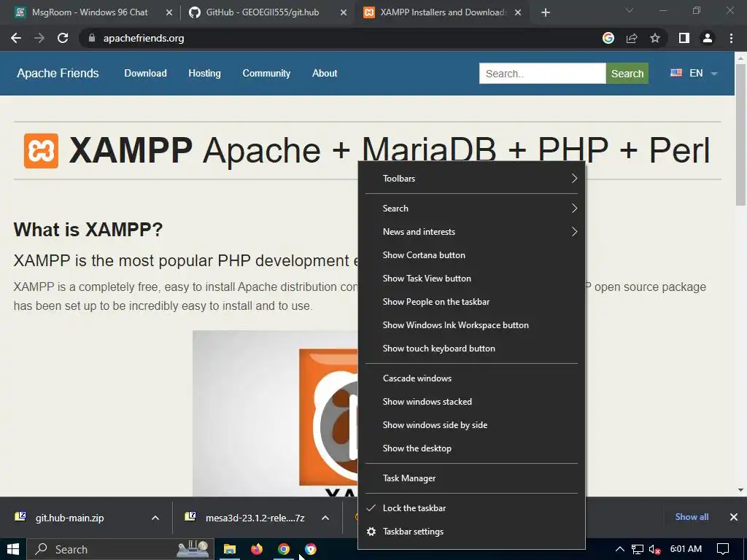747x560 pixels.
Task: Bookmark this page with the star
Action: (x=655, y=38)
